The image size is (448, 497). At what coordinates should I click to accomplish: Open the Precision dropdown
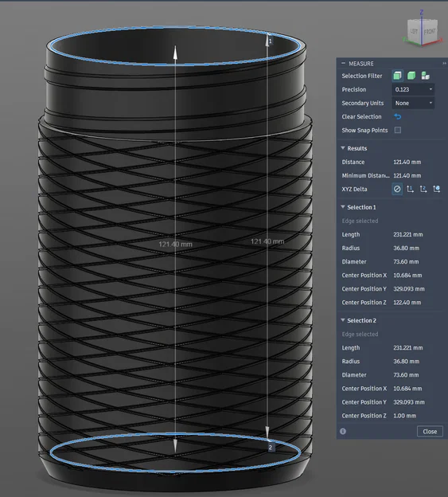point(413,89)
